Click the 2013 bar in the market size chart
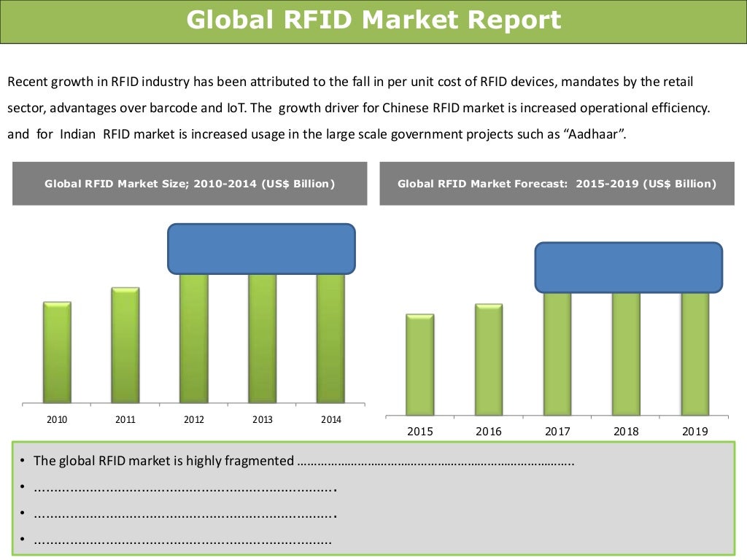Viewport: 747px width, 560px height. pyautogui.click(x=263, y=338)
